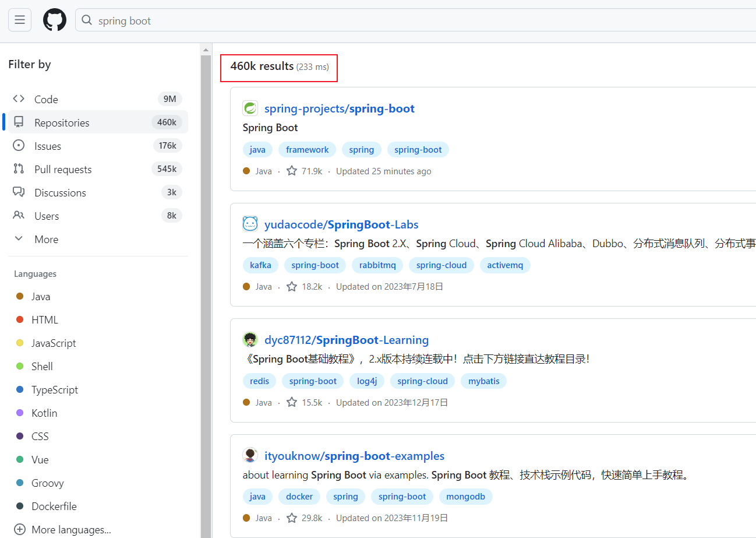Click the mybatis topic tag
The width and height of the screenshot is (756, 538).
click(x=483, y=381)
